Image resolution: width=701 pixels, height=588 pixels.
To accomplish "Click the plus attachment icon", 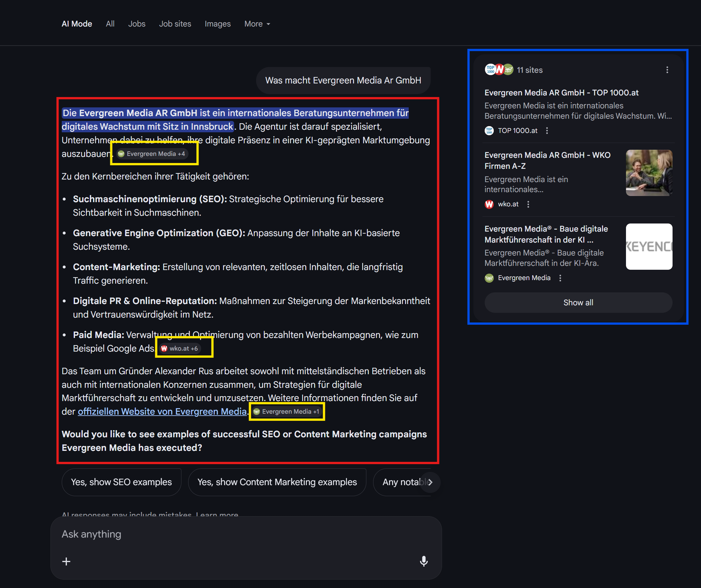I will click(x=66, y=561).
